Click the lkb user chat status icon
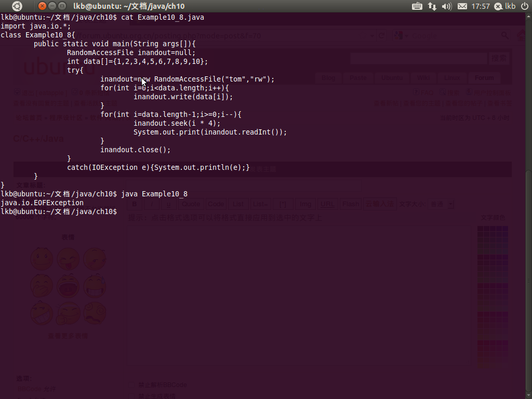The height and width of the screenshot is (399, 532). [499, 6]
